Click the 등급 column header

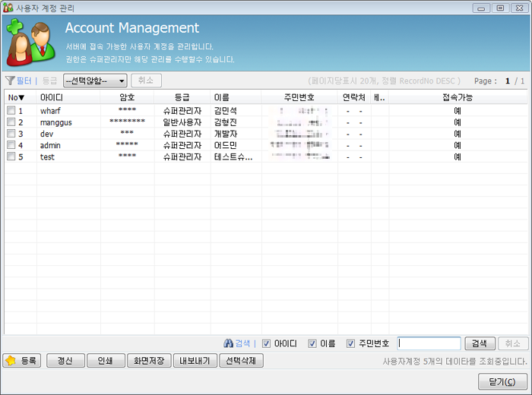tap(182, 97)
